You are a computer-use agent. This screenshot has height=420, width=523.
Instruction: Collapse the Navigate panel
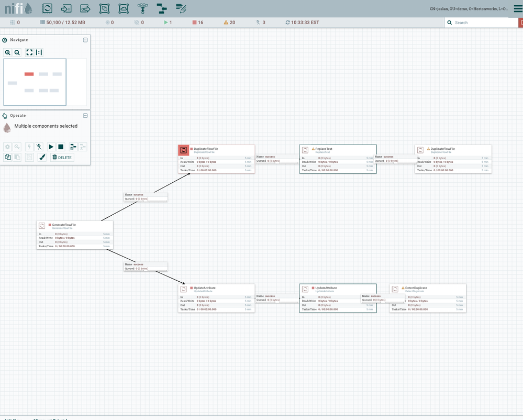click(85, 40)
